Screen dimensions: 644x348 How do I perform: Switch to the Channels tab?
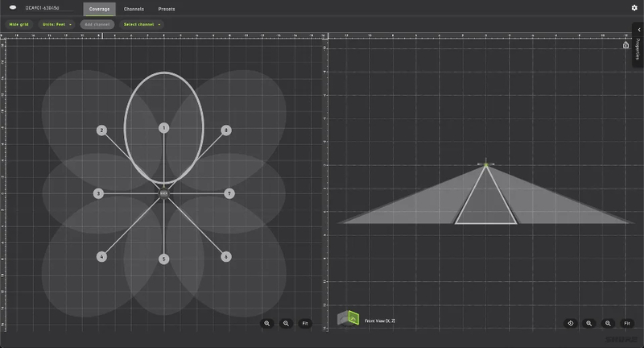click(134, 9)
